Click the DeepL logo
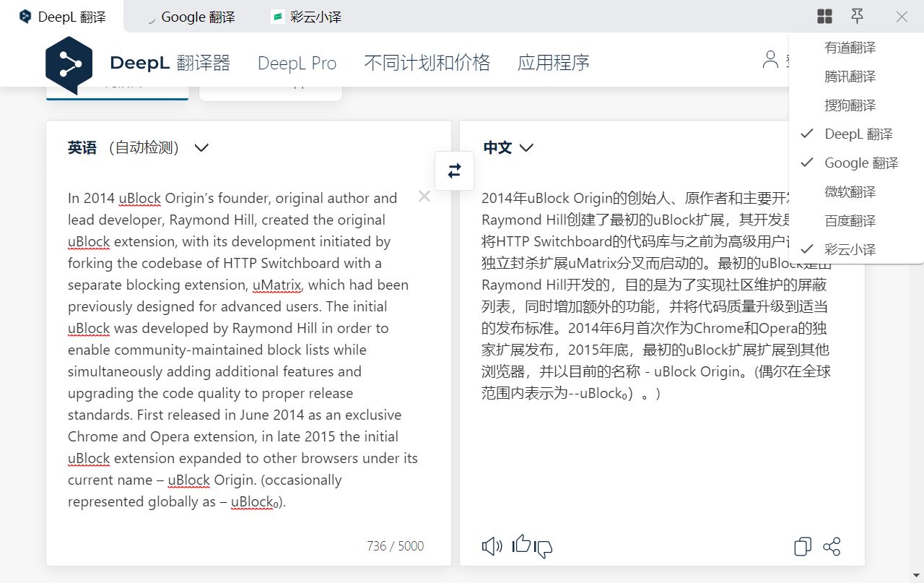The width and height of the screenshot is (924, 583). click(x=69, y=64)
